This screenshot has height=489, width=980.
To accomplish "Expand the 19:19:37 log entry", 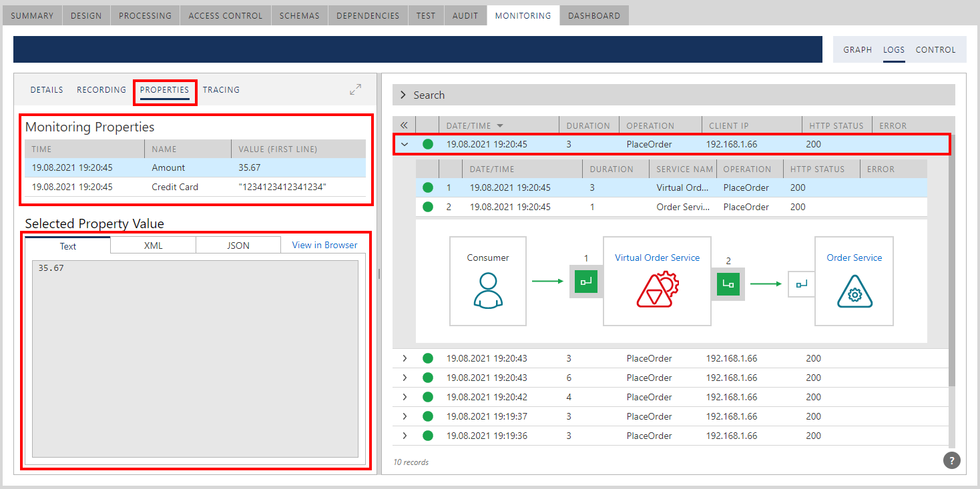I will 404,416.
